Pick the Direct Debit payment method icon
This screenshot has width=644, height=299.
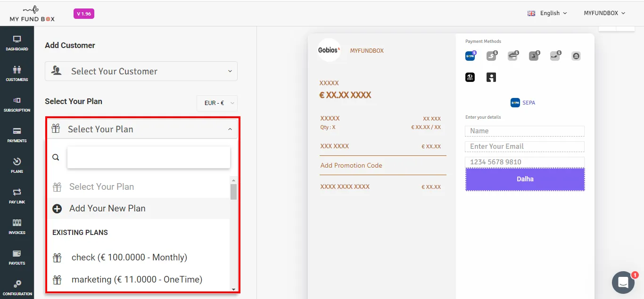(470, 77)
